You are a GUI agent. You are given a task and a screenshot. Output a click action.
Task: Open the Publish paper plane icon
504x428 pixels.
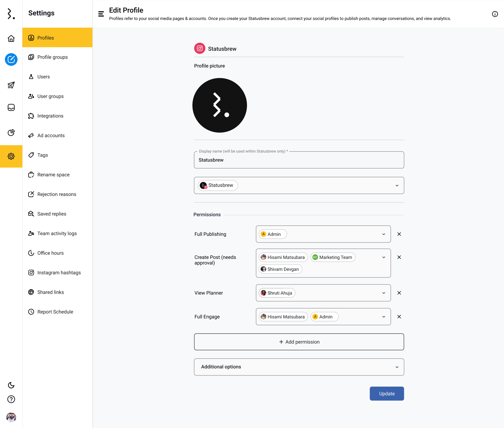pos(11,85)
